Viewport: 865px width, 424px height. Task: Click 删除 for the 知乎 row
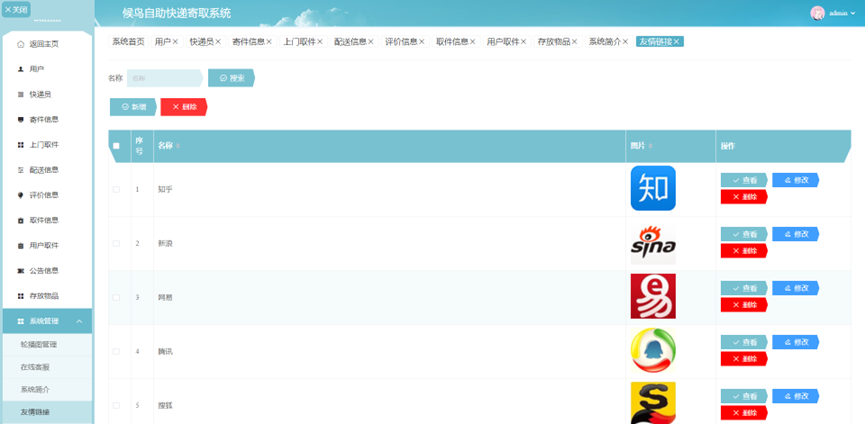click(x=744, y=197)
